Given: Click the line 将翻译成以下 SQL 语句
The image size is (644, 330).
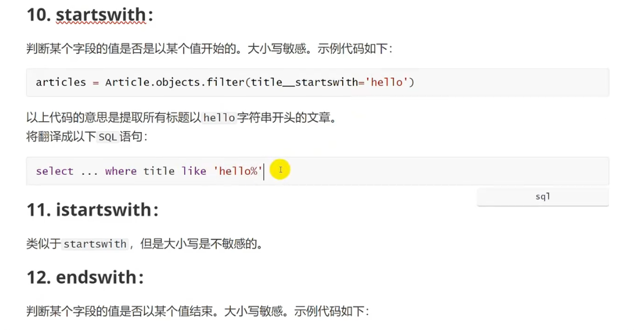Looking at the screenshot, I should [x=87, y=137].
